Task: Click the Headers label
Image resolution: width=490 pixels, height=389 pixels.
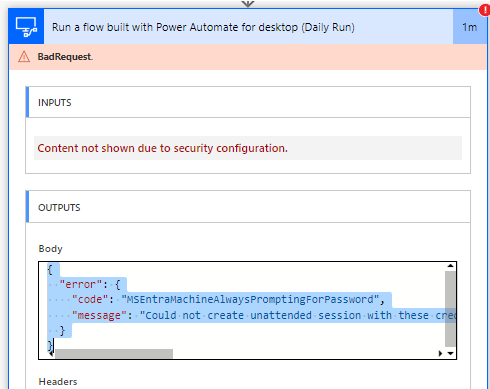Action: coord(58,382)
